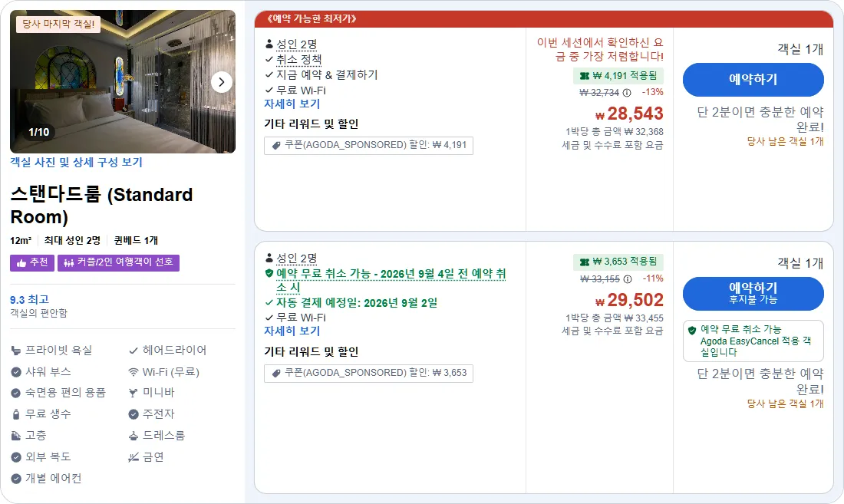Click the '₩ 3,653 적용됨' coupon badge
Image resolution: width=844 pixels, height=504 pixels.
coord(618,262)
